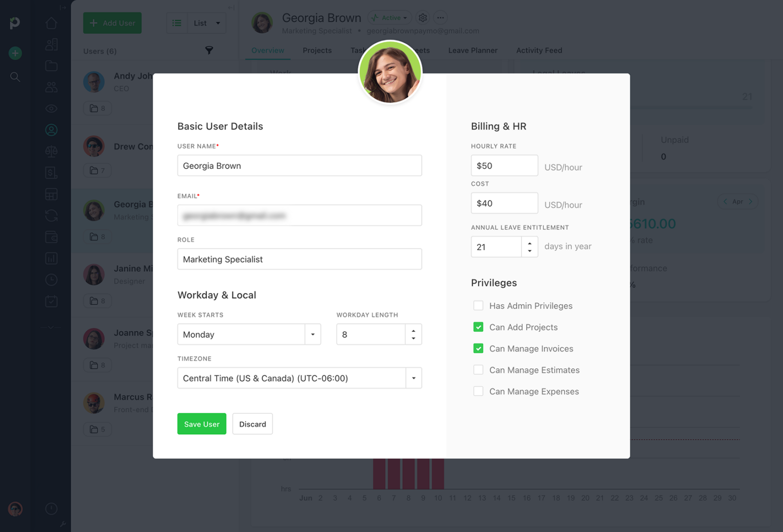Open the Invoices icon in the sidebar

tap(51, 172)
